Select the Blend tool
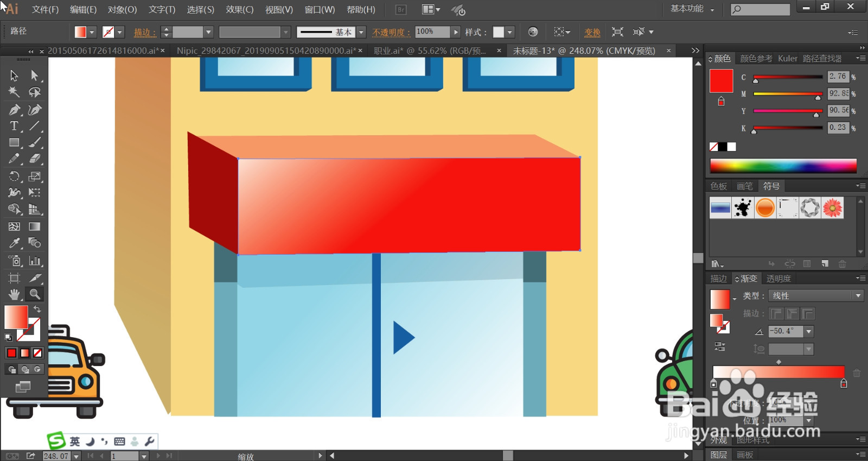The height and width of the screenshot is (461, 868). (x=35, y=243)
